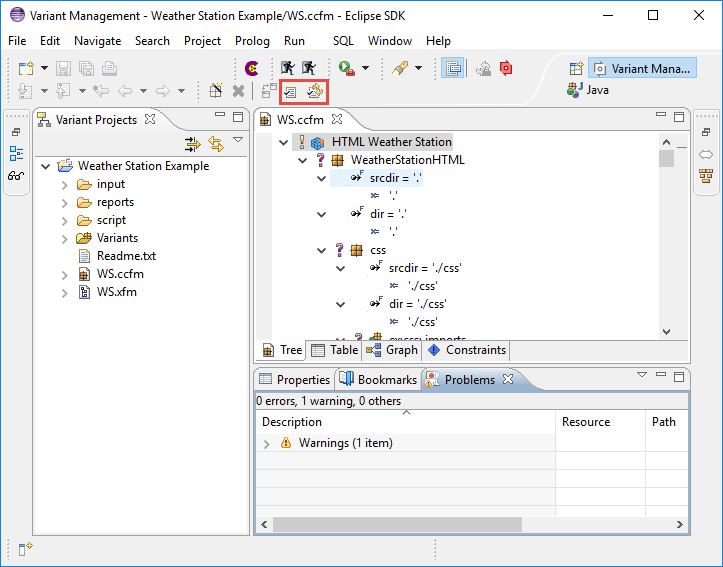The width and height of the screenshot is (723, 567).
Task: Open the External Tools dropdown arrow
Action: [366, 68]
